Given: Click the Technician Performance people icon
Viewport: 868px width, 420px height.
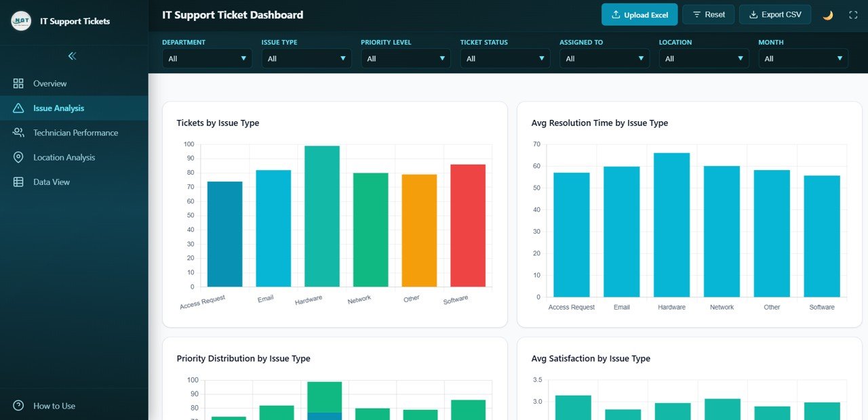Looking at the screenshot, I should click(18, 133).
